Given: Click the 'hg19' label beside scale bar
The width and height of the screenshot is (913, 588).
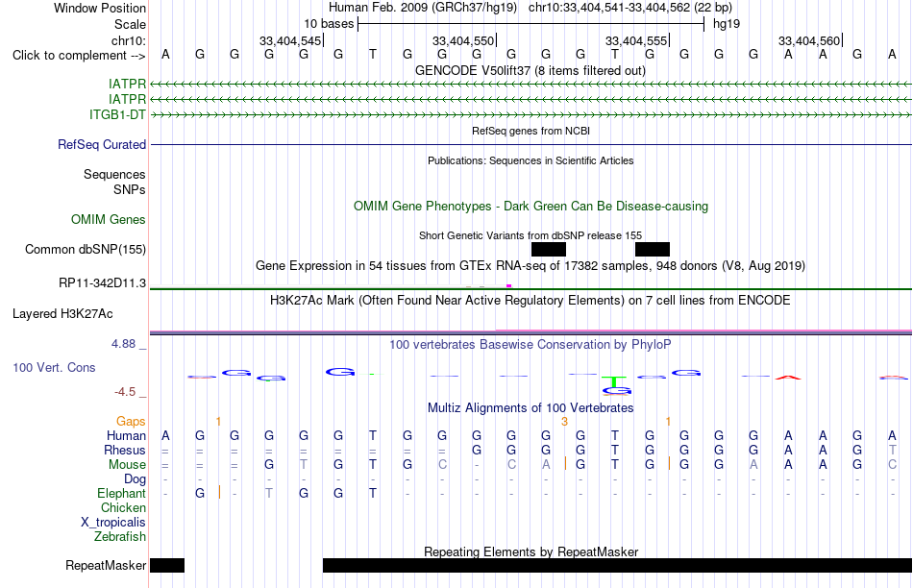Looking at the screenshot, I should (727, 24).
